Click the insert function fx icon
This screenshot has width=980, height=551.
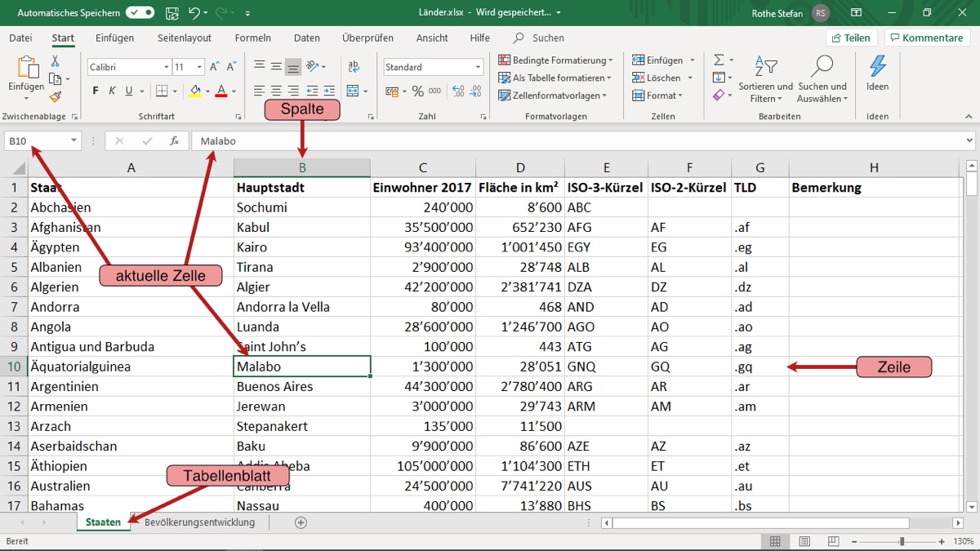coord(174,141)
